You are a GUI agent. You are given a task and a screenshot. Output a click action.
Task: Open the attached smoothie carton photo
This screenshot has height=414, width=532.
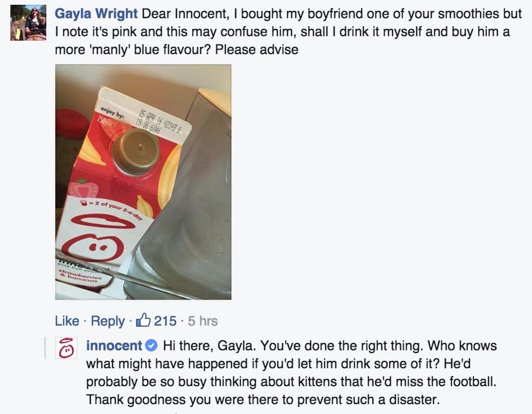coord(143,182)
